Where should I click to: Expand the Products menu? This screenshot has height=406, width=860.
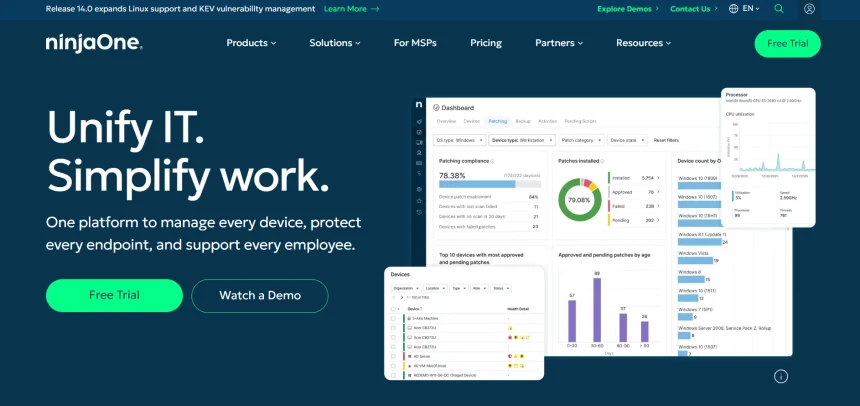[x=251, y=43]
